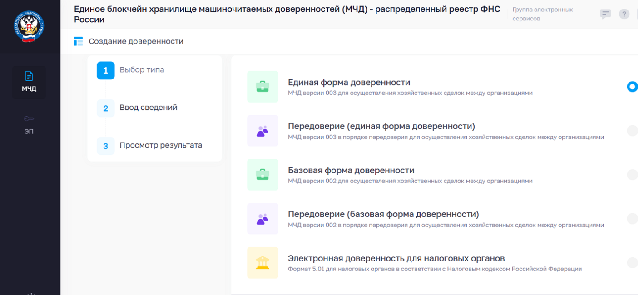Click the green briefcase icon for Базовая форма доверенности

[263, 175]
